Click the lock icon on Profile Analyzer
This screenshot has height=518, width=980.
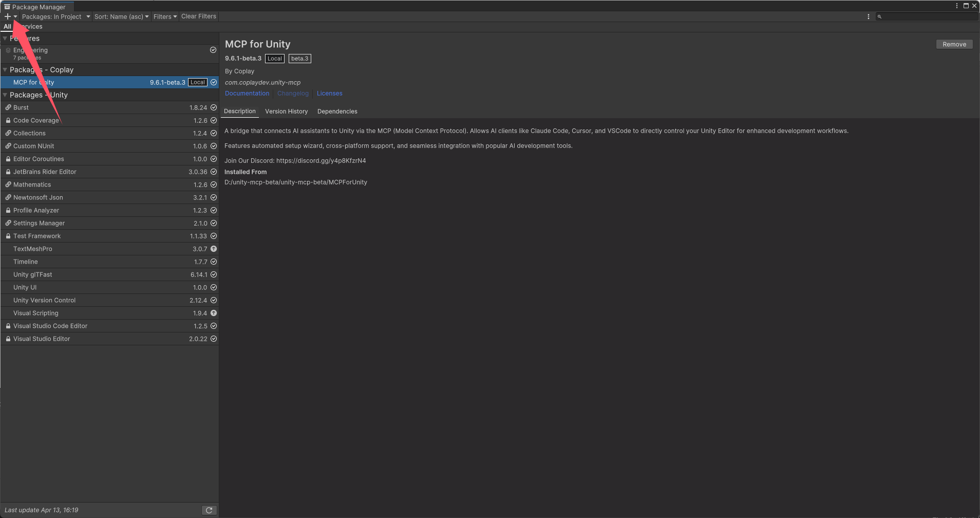(8, 210)
